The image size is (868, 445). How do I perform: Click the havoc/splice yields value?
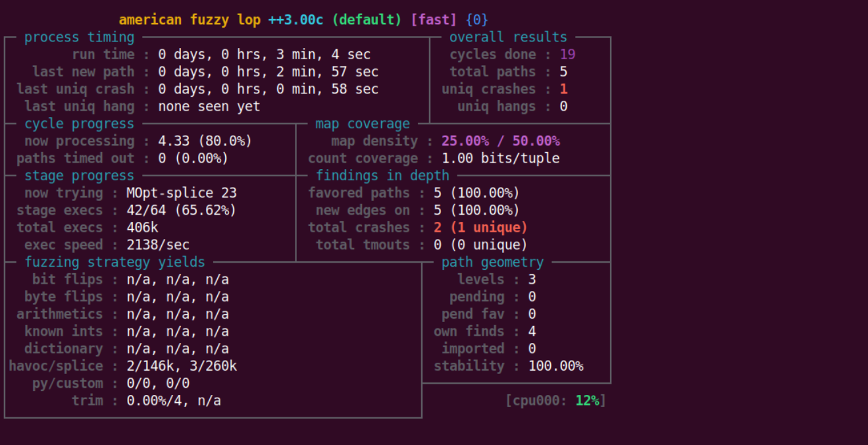182,366
